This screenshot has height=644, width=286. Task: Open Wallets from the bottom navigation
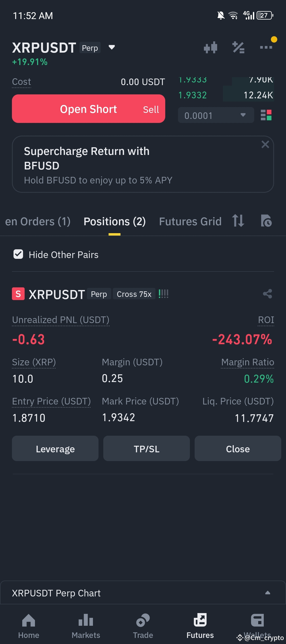[x=257, y=626]
